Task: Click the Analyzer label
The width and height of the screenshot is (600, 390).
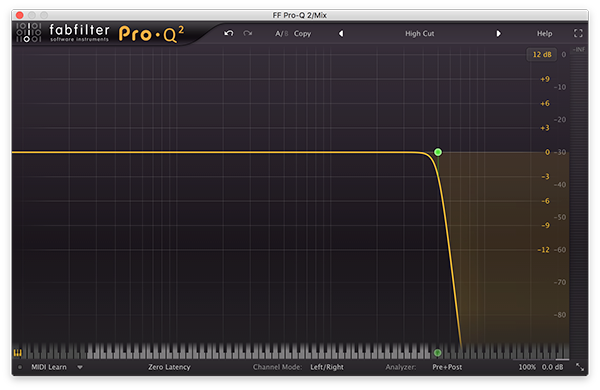Action: pyautogui.click(x=401, y=367)
